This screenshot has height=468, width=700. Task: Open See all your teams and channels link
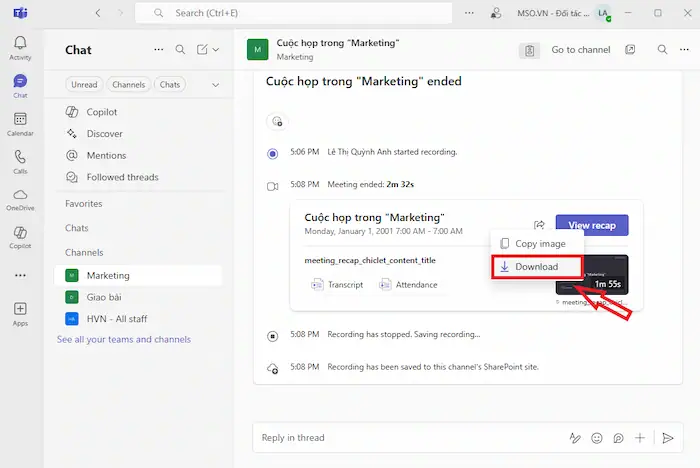124,339
